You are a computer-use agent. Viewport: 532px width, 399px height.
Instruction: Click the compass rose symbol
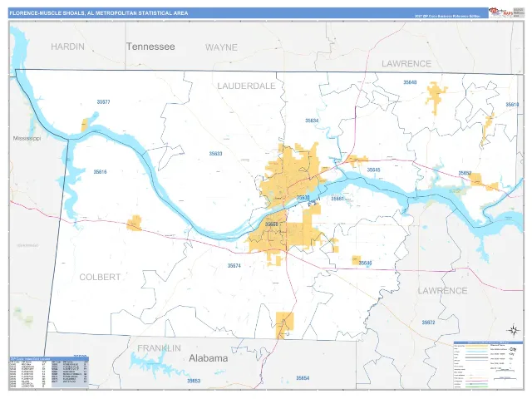tap(514, 330)
